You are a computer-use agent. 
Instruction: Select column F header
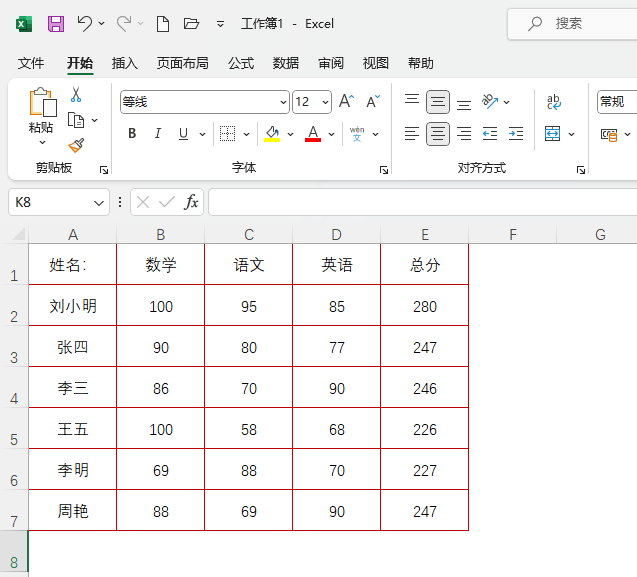tap(513, 234)
